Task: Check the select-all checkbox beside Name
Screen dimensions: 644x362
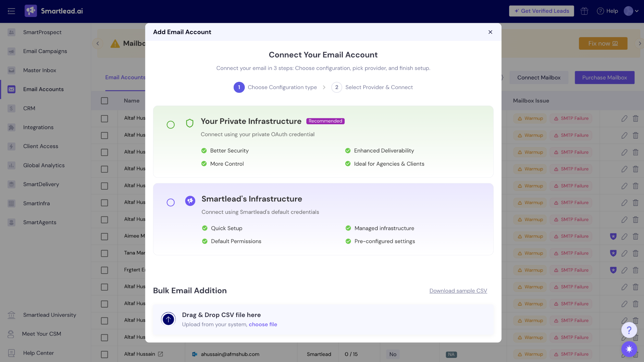Action: pos(104,101)
